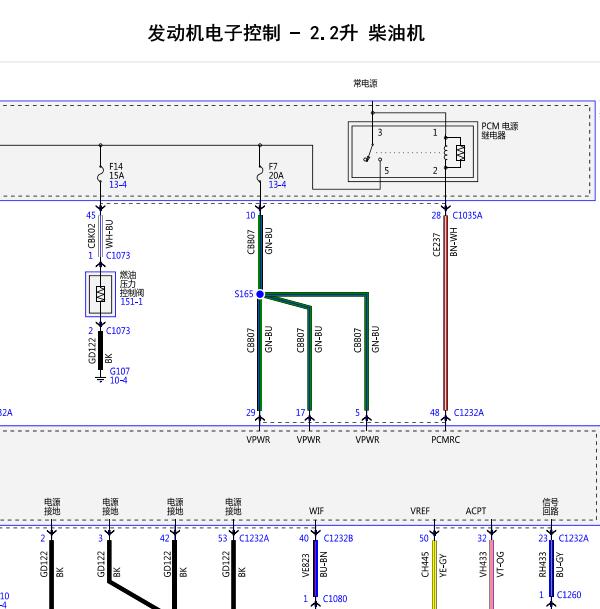Click pin number 29
Screen dimensions: 600x609
[x=251, y=413]
